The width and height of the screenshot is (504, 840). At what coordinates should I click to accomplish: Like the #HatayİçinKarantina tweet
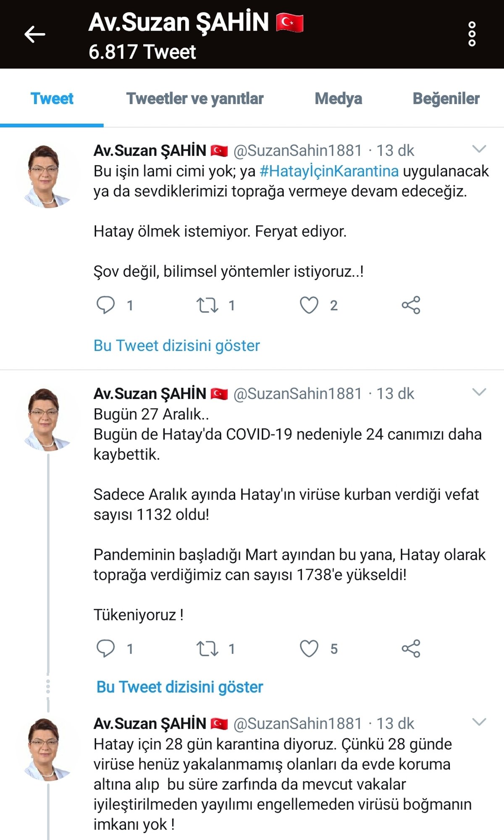309,305
